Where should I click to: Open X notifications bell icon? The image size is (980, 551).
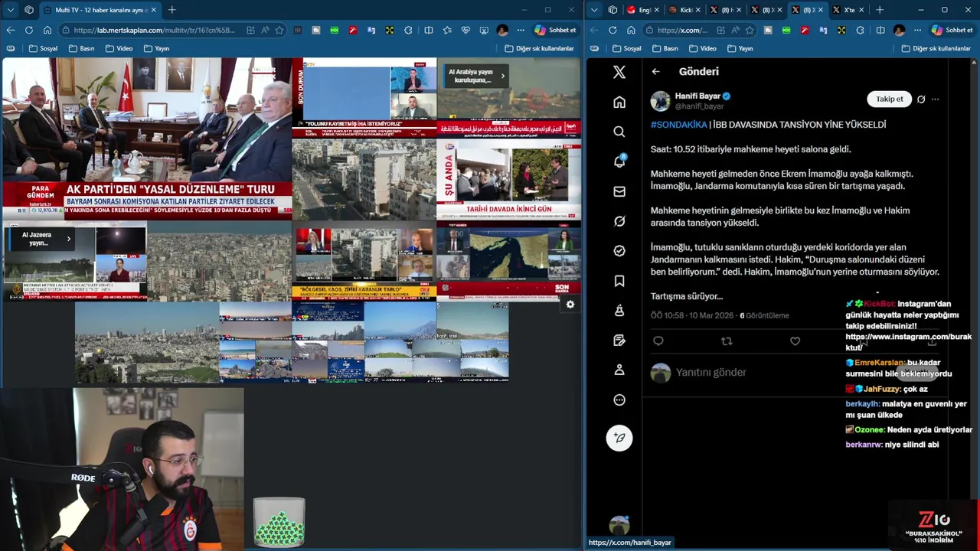click(x=619, y=161)
